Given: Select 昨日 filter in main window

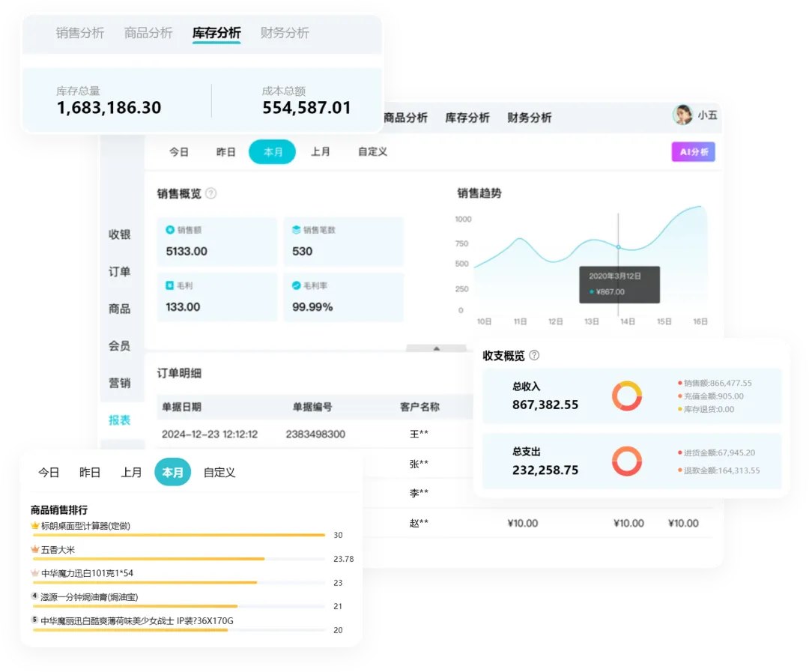Looking at the screenshot, I should pyautogui.click(x=225, y=152).
